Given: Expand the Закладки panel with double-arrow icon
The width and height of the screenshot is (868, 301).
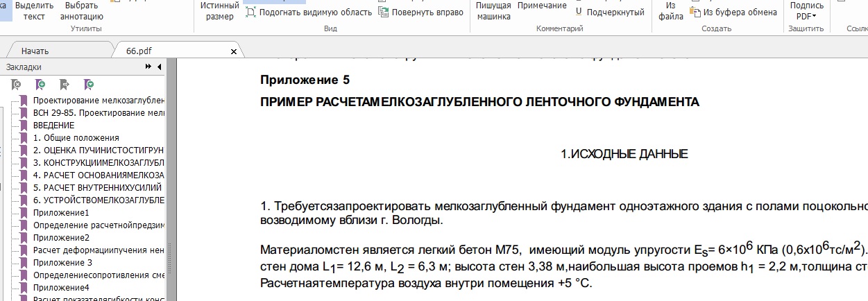Looking at the screenshot, I should point(148,67).
